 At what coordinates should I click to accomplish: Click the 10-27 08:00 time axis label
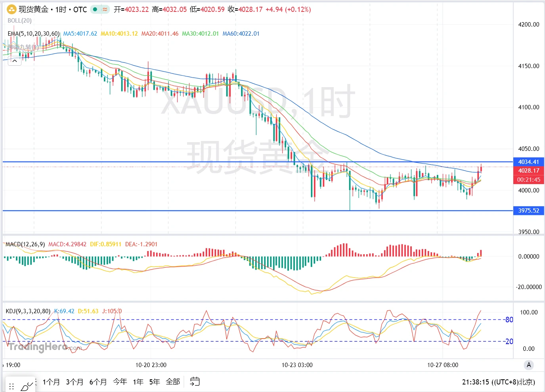point(443,365)
